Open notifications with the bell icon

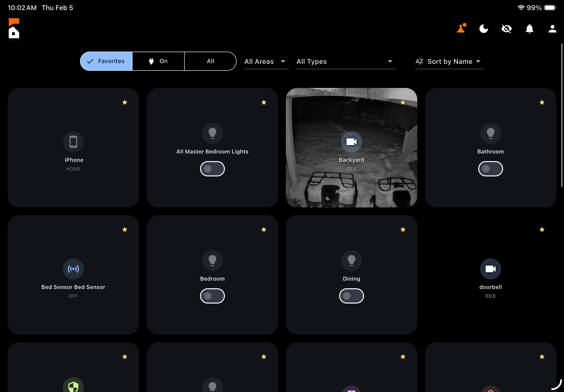[x=529, y=29]
